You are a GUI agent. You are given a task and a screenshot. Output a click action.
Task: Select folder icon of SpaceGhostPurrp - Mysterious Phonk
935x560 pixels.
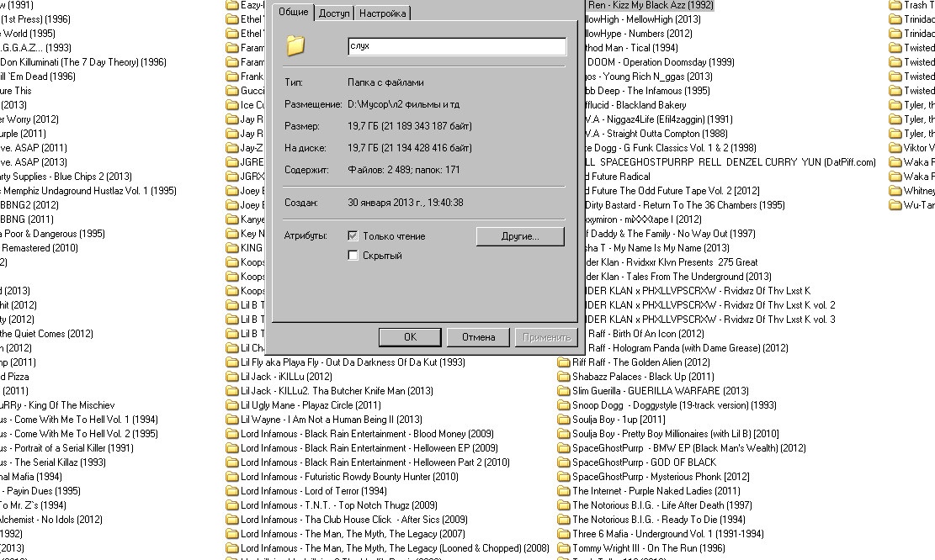[564, 477]
